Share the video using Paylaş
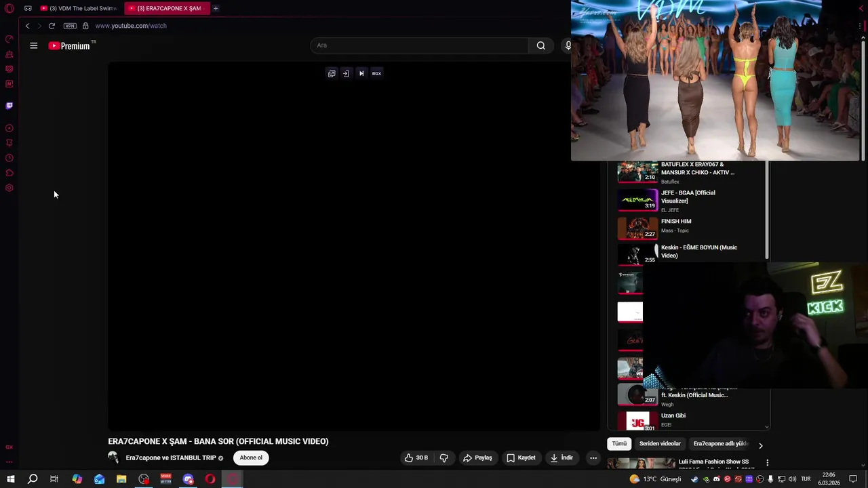Screen dimensions: 868x488 pos(477,457)
